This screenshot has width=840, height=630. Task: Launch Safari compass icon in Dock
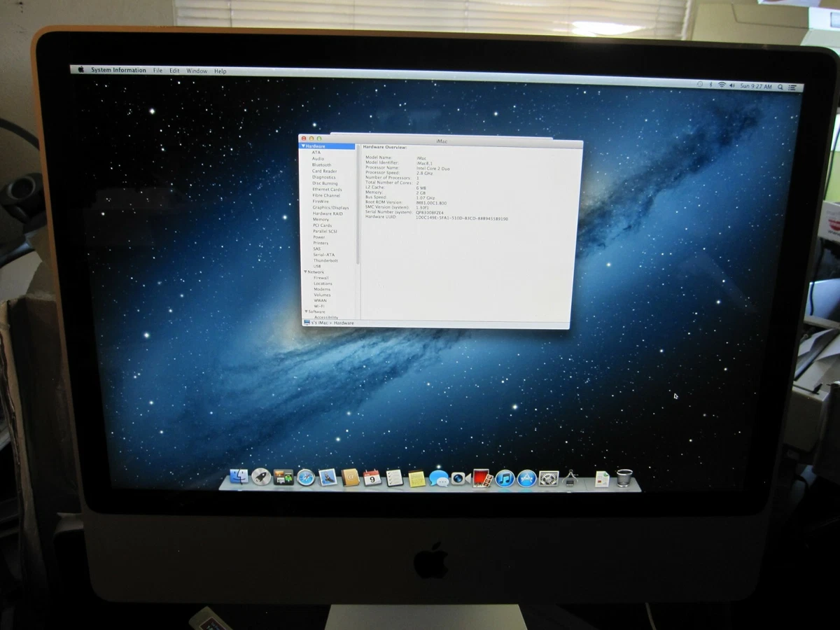coord(306,477)
